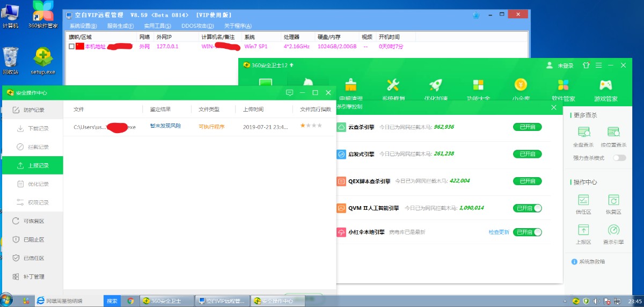This screenshot has width=644, height=307.
Task: Open the 信任区 icon in 操作中心
Action: [x=584, y=200]
